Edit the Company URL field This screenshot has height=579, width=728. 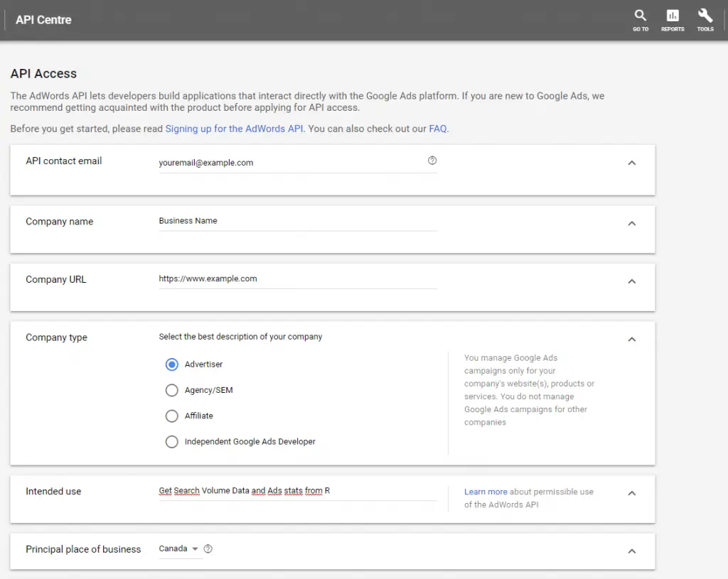[298, 279]
